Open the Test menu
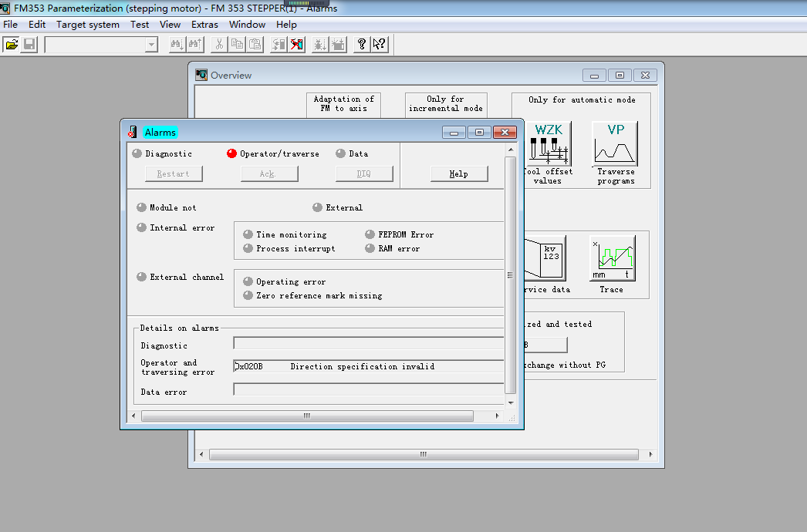The width and height of the screenshot is (807, 532). click(140, 25)
